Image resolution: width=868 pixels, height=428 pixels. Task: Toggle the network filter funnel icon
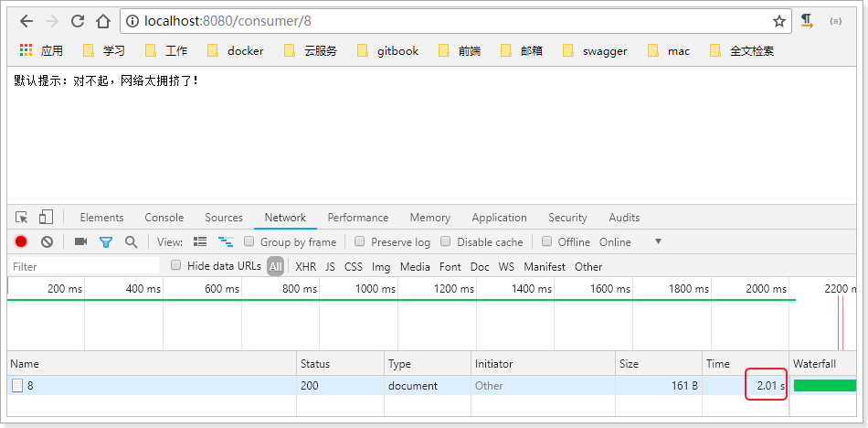[106, 242]
